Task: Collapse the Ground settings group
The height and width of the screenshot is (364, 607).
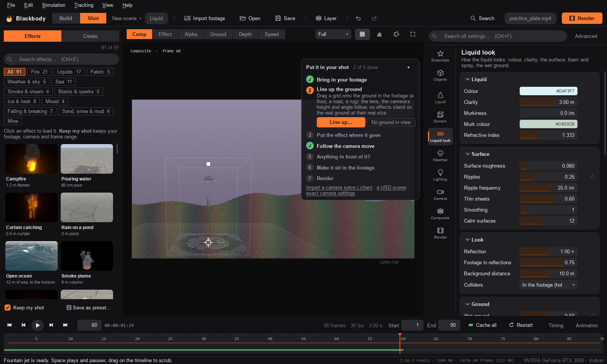Action: [467, 304]
